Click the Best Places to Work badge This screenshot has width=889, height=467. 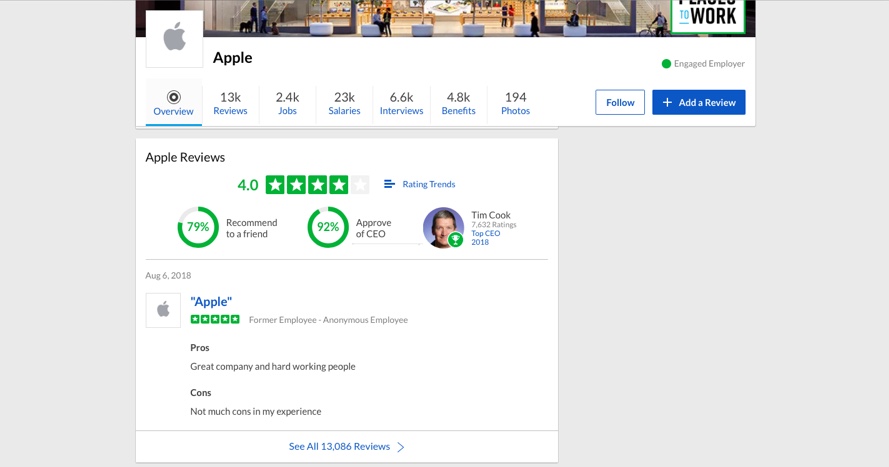pos(707,16)
